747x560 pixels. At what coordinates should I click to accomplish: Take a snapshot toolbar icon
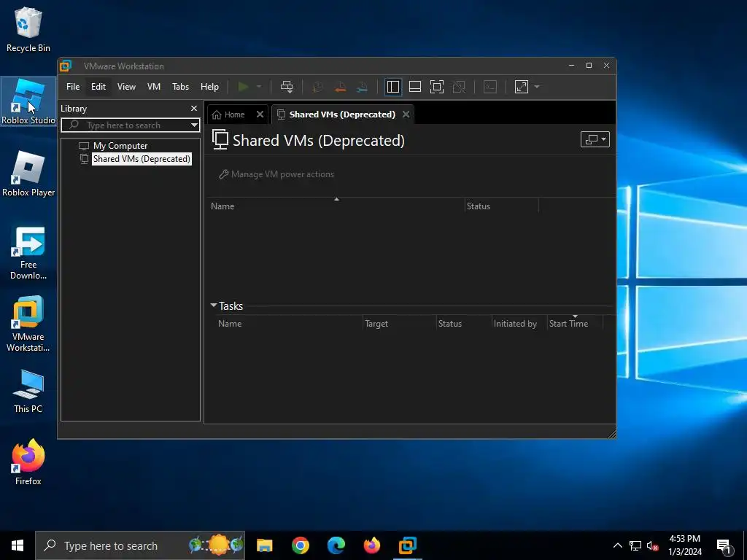click(x=317, y=87)
